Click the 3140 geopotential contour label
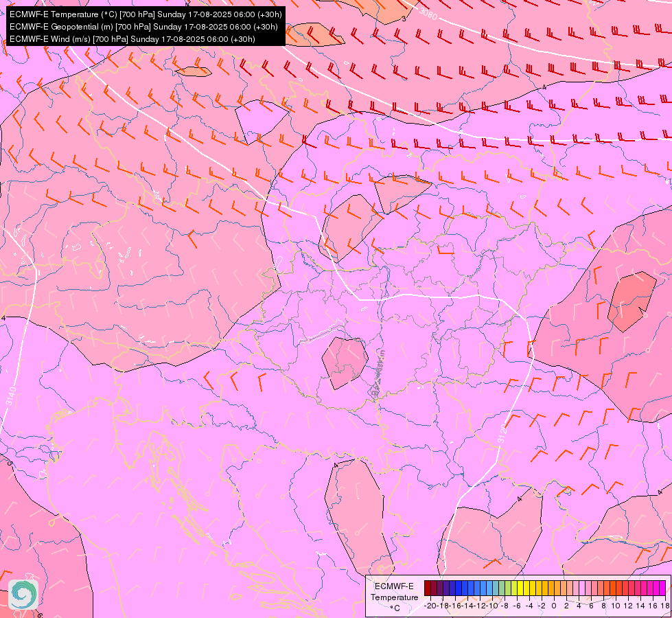672x618 pixels. [11, 396]
